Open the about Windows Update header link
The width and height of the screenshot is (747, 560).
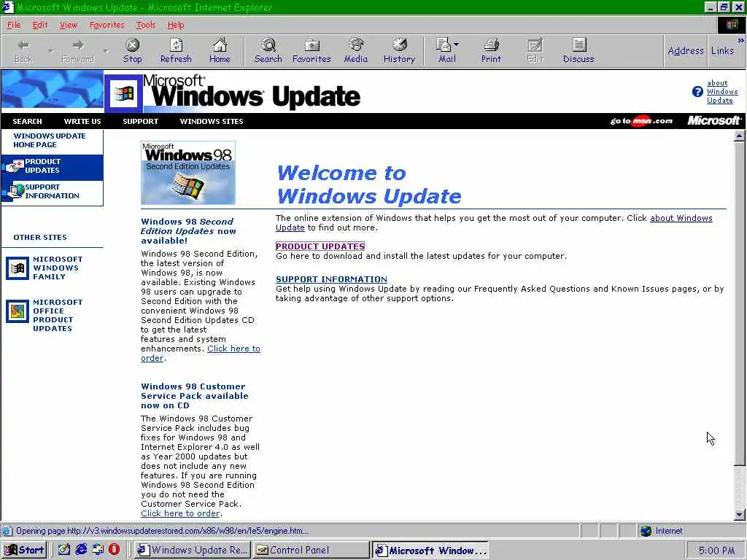(722, 91)
